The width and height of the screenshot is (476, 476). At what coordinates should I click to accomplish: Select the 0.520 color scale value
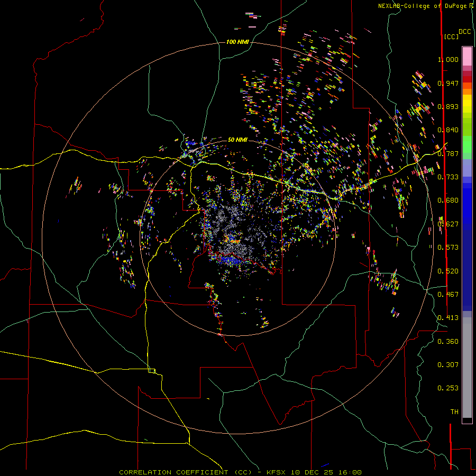point(448,271)
